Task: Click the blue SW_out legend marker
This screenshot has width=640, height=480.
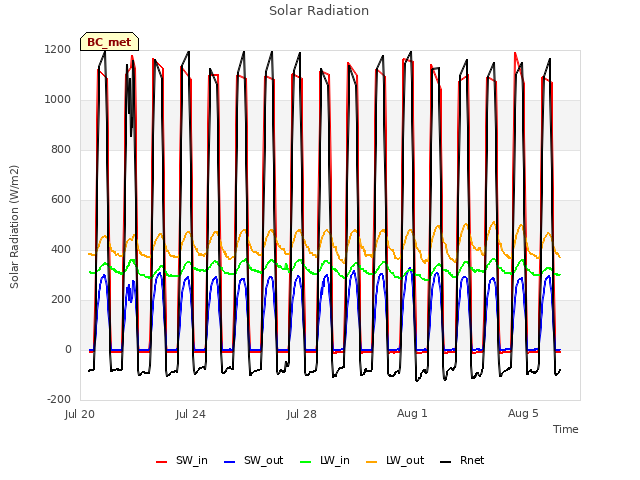Action: 230,462
